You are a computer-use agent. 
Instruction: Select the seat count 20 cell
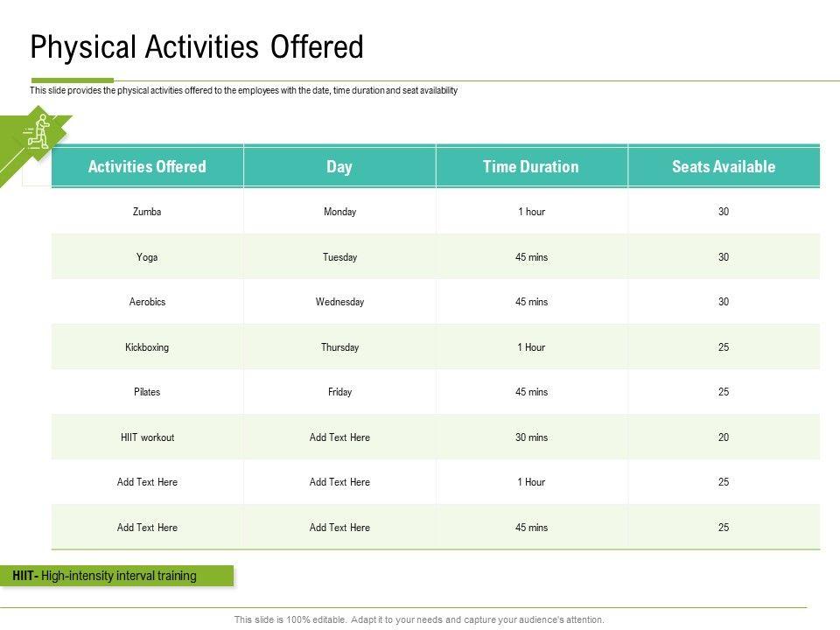(x=724, y=437)
